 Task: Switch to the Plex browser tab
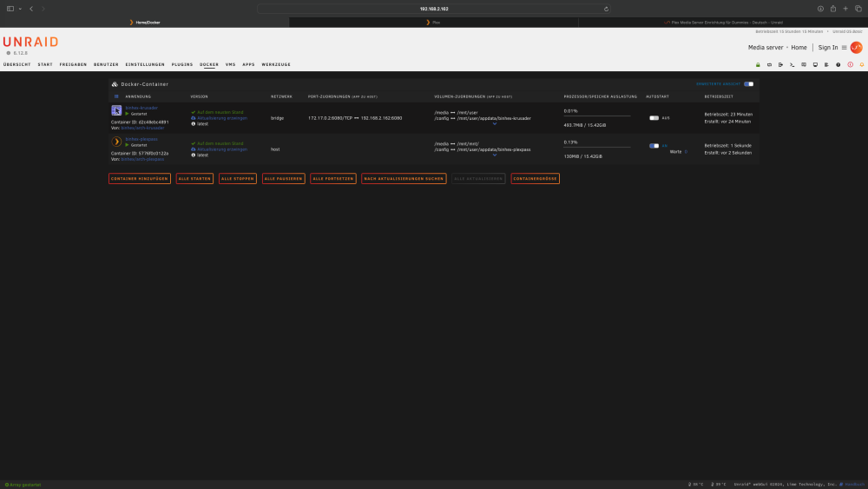(x=433, y=23)
